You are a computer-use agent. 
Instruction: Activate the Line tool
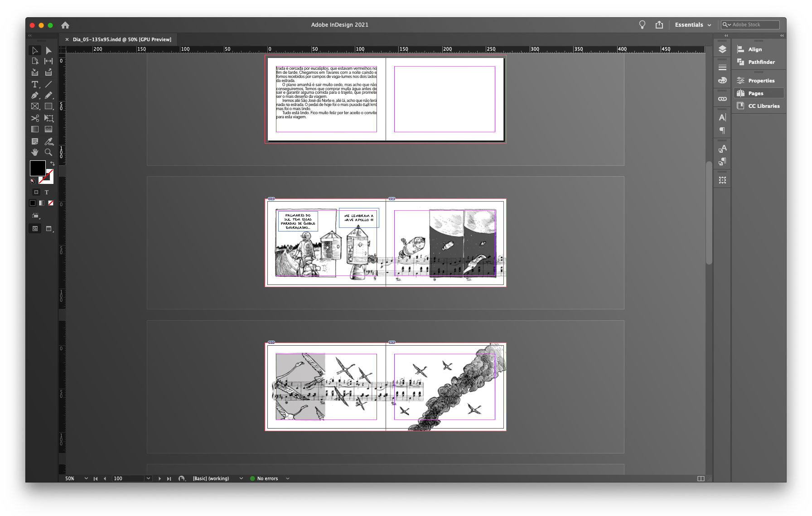(48, 84)
